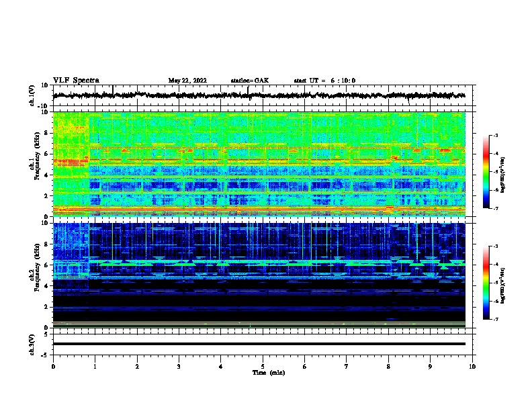This screenshot has height=411, width=532.
Task: Click the ch.2 spectrogram color scale bar
Action: pos(486,283)
